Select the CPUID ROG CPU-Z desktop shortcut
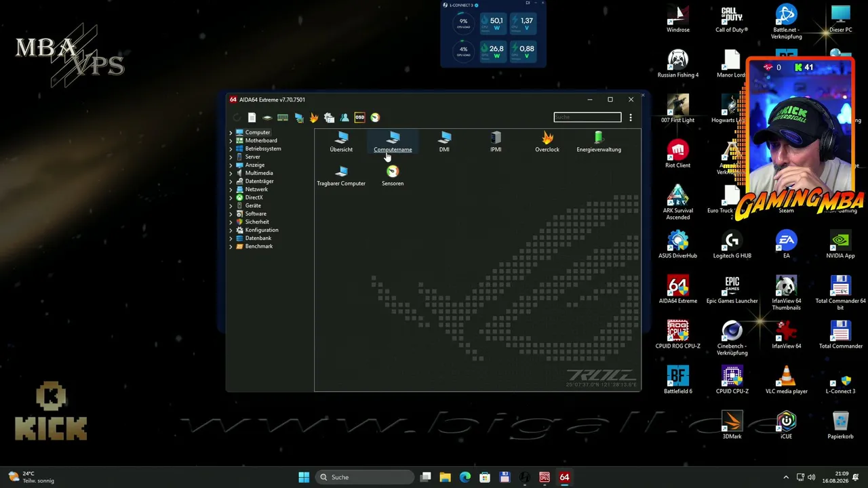868x488 pixels. (x=678, y=335)
